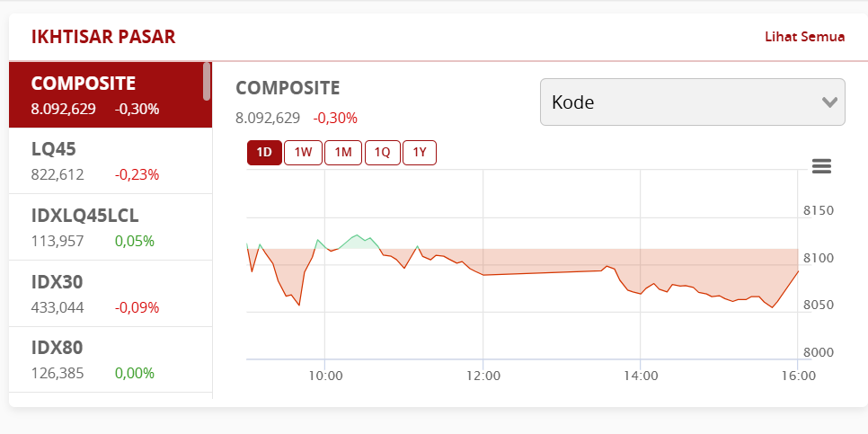Screen dimensions: 868x434
Task: Show the 1Y yearly chart
Action: [419, 153]
